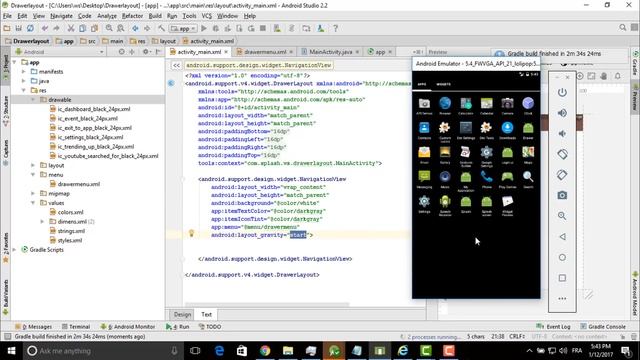Switch to drawermenu.xml editor tab
The width and height of the screenshot is (640, 360).
[265, 52]
